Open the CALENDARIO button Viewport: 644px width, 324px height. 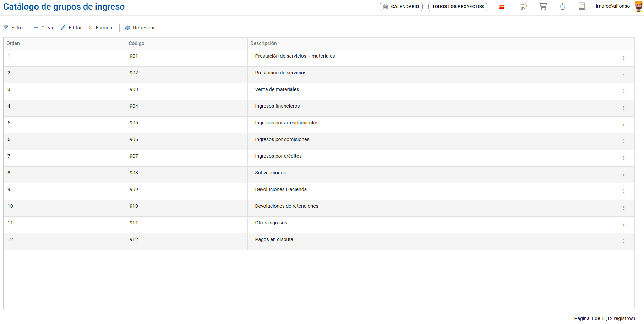(401, 7)
